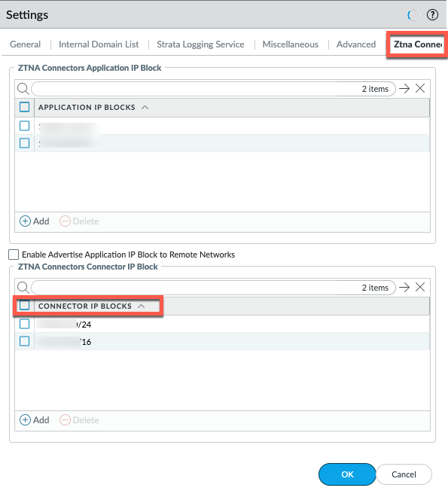448x497 pixels.
Task: Toggle sort arrow on Connector IP Blocks column
Action: (142, 306)
